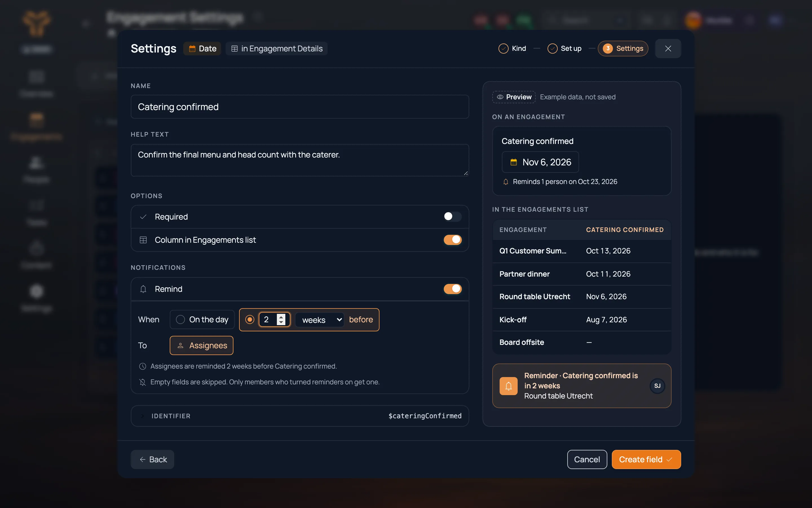The image size is (812, 508).
Task: Go to the Kind step
Action: point(512,48)
